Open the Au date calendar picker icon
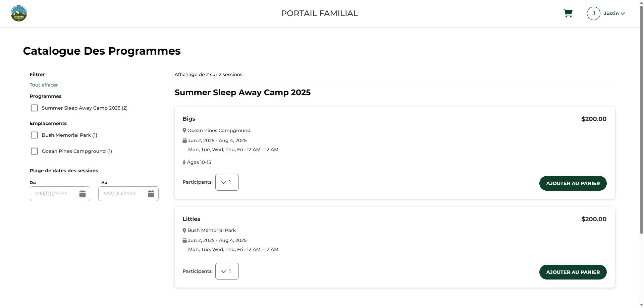 click(x=151, y=194)
